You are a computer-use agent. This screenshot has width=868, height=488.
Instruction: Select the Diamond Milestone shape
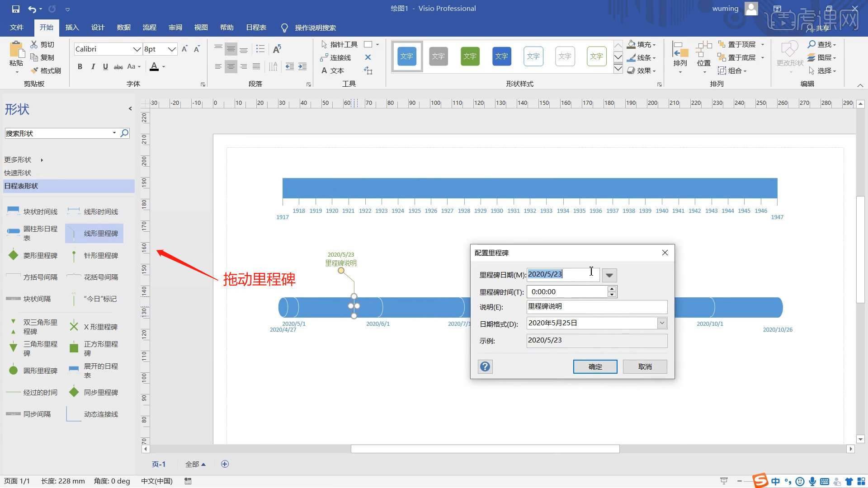pyautogui.click(x=33, y=255)
